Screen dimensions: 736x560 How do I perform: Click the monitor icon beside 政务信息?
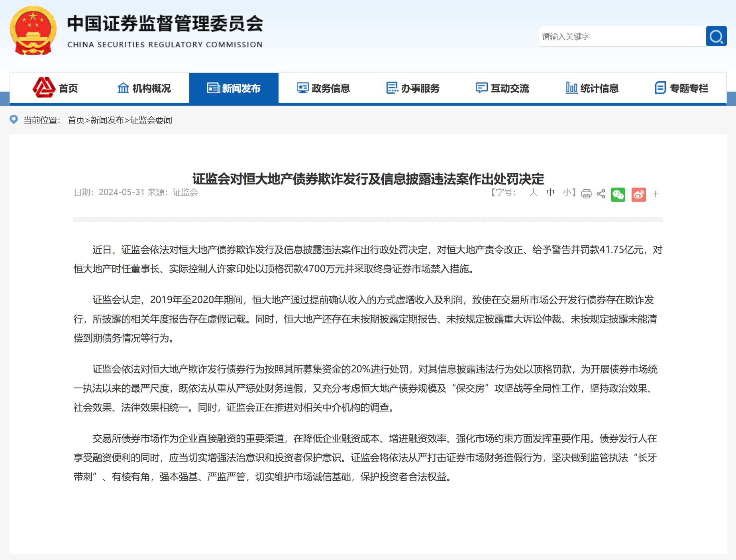[x=303, y=88]
